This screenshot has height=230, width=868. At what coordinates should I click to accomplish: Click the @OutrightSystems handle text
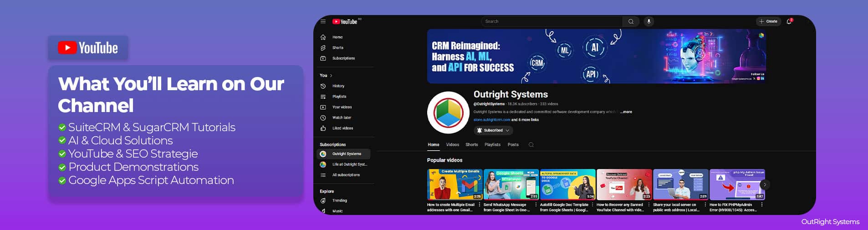pyautogui.click(x=489, y=104)
